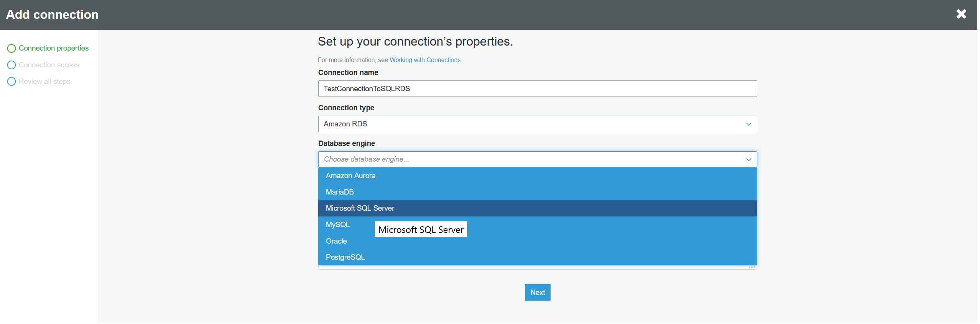Select Amazon Aurora from engine list
Screen dimensions: 980x324
click(x=350, y=176)
